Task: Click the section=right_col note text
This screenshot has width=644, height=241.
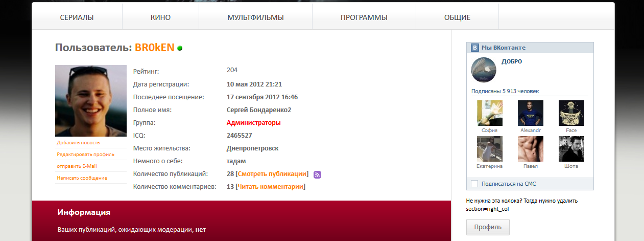Action: 487,209
